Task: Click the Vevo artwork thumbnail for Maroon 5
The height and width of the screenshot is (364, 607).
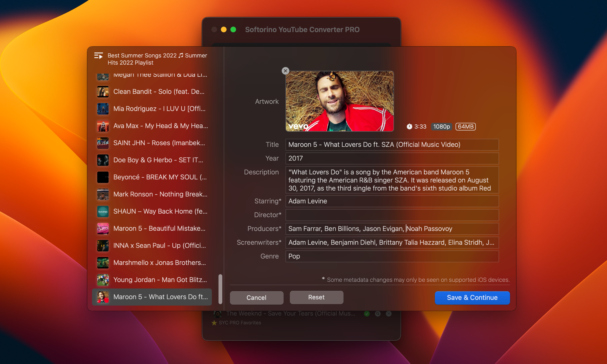Action: click(x=340, y=101)
